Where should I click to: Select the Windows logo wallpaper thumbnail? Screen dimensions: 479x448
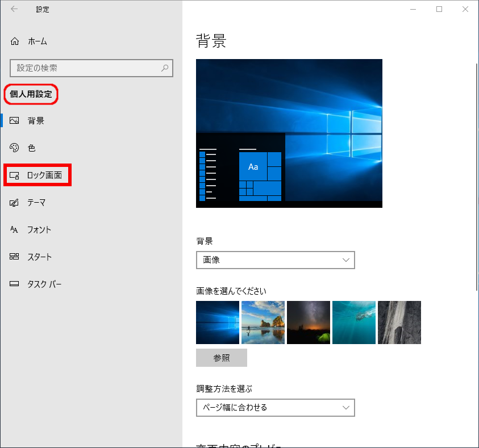[x=218, y=323]
